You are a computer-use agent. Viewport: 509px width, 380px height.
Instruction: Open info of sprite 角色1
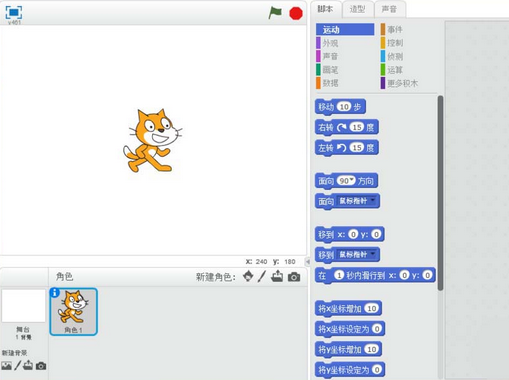coord(54,293)
